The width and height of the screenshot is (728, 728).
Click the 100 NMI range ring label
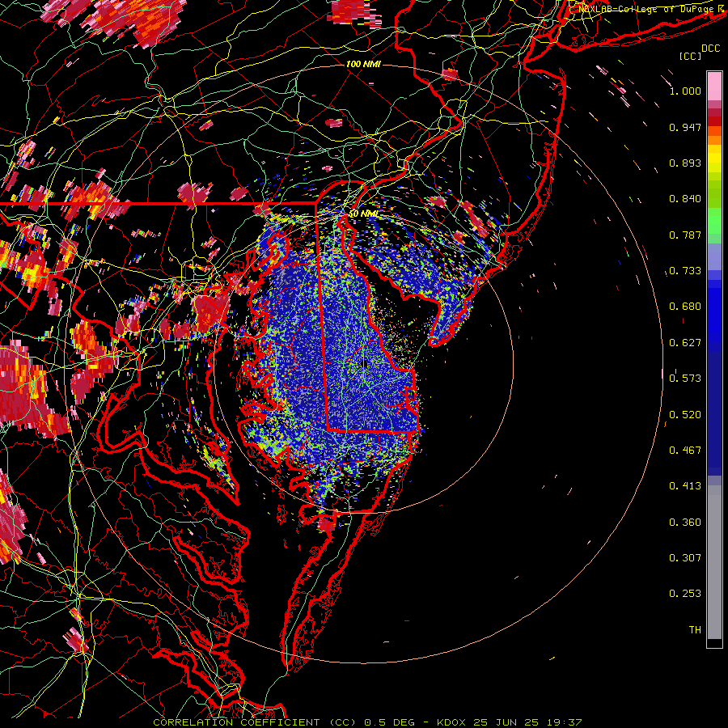pos(363,64)
